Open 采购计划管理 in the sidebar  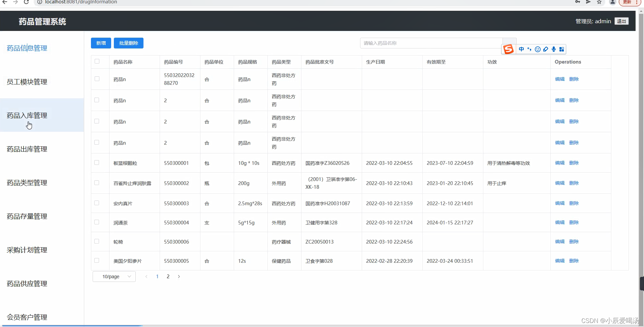pos(27,250)
